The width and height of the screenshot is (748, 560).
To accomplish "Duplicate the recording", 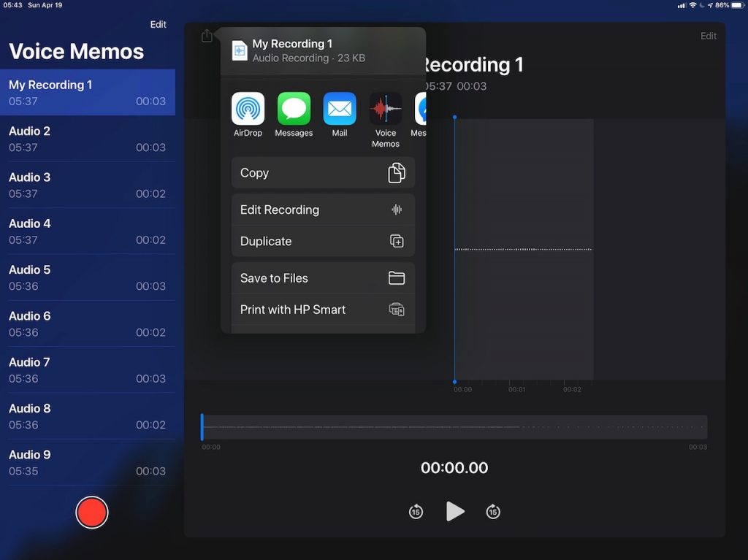I will point(323,241).
